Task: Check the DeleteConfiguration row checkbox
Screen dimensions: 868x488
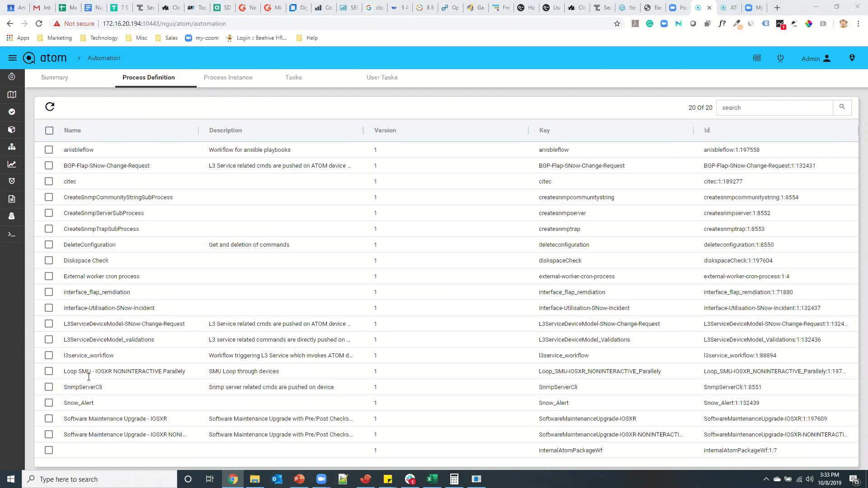Action: click(x=49, y=244)
